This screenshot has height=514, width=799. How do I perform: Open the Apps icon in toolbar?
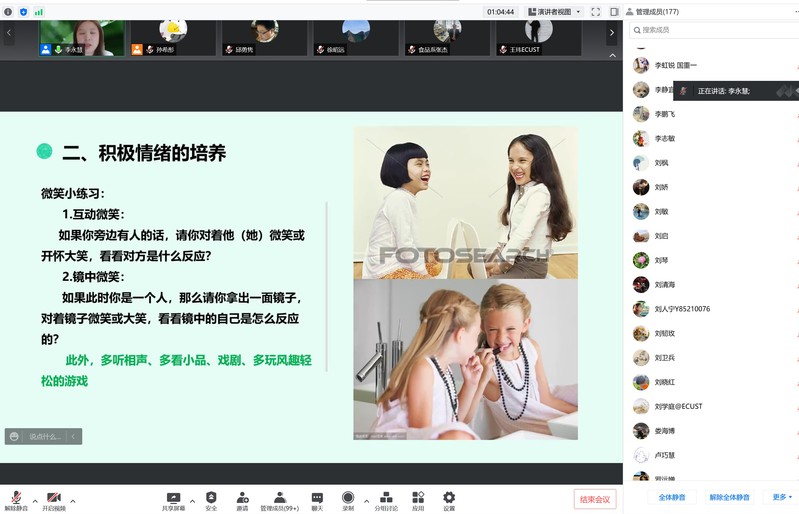418,498
